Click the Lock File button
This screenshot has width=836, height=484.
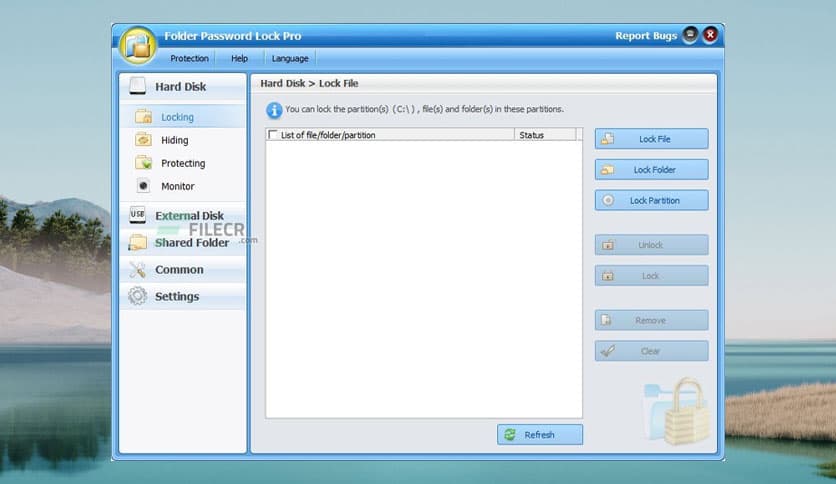[x=652, y=139]
